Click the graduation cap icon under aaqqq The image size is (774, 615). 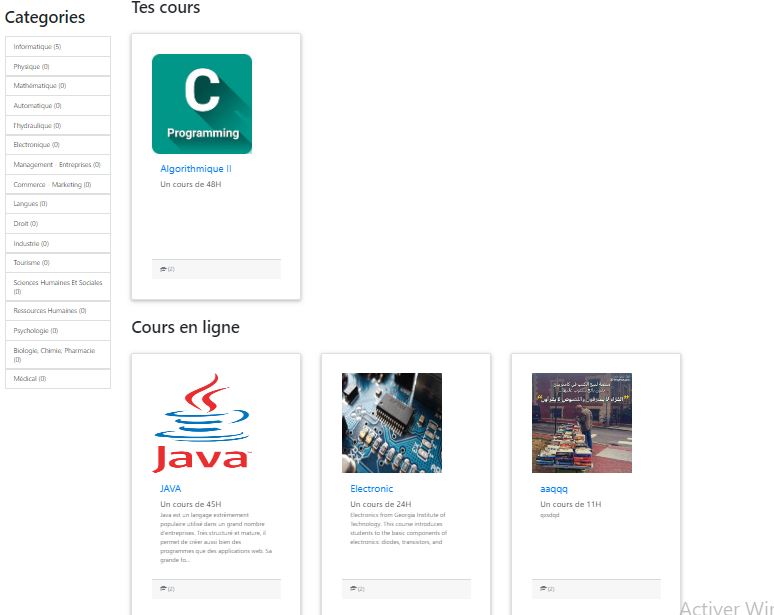pyautogui.click(x=543, y=588)
